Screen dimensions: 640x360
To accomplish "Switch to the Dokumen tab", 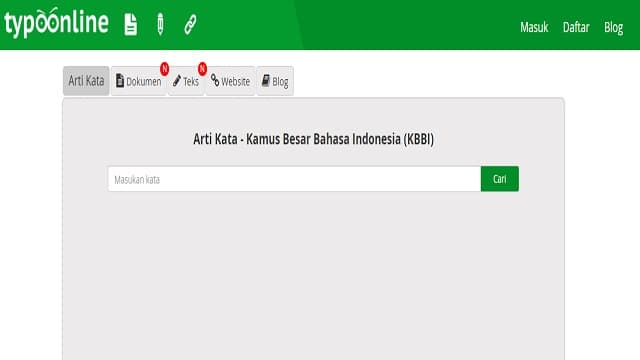I will pyautogui.click(x=139, y=81).
